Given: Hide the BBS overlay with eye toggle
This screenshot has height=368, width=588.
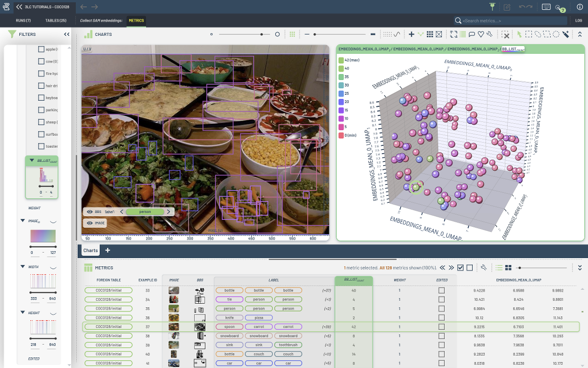Looking at the screenshot, I should click(x=90, y=212).
